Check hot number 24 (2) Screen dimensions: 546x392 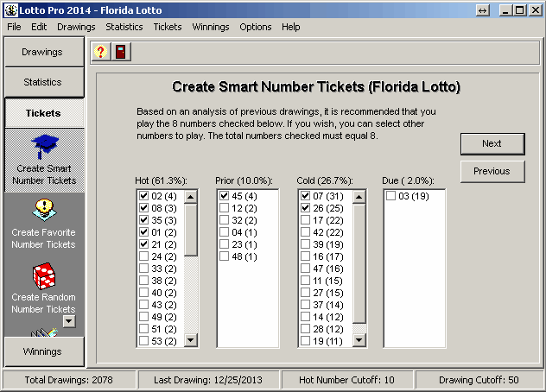tap(143, 256)
